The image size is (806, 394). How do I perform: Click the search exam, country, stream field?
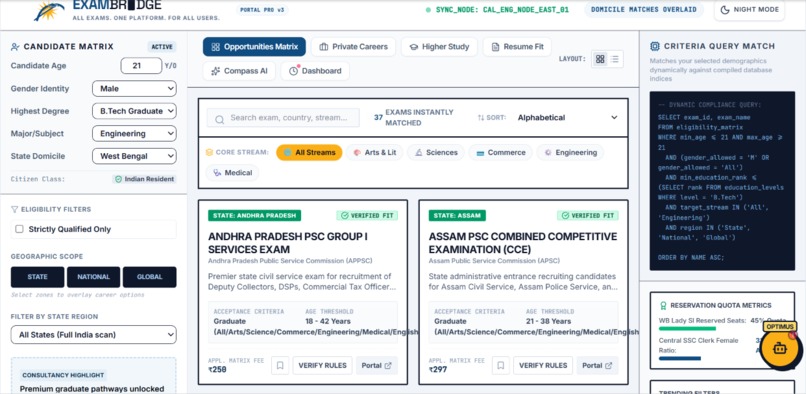coord(283,118)
